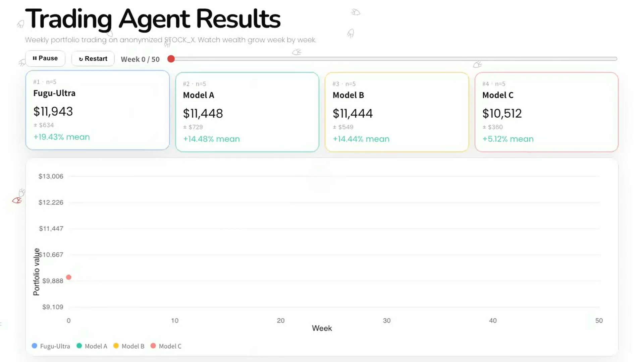Click the fish doodle near the top right

[356, 12]
